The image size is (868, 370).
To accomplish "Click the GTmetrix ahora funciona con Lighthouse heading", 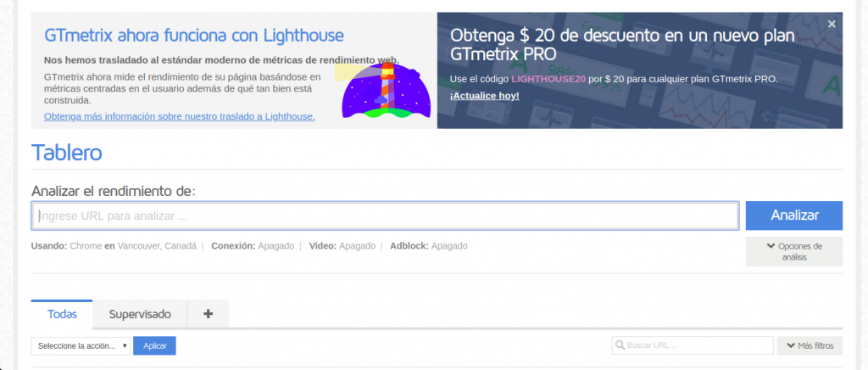I will (194, 36).
